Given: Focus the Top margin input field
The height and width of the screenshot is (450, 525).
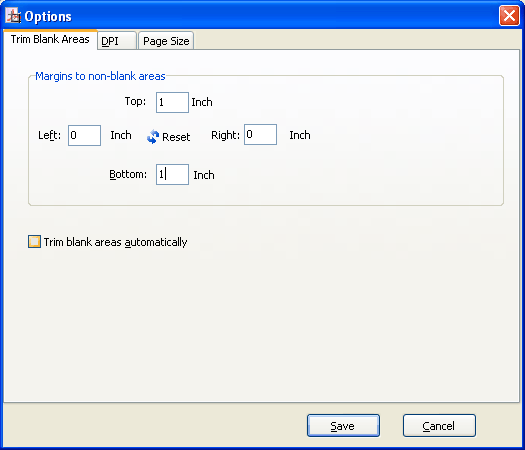Looking at the screenshot, I should 172,102.
